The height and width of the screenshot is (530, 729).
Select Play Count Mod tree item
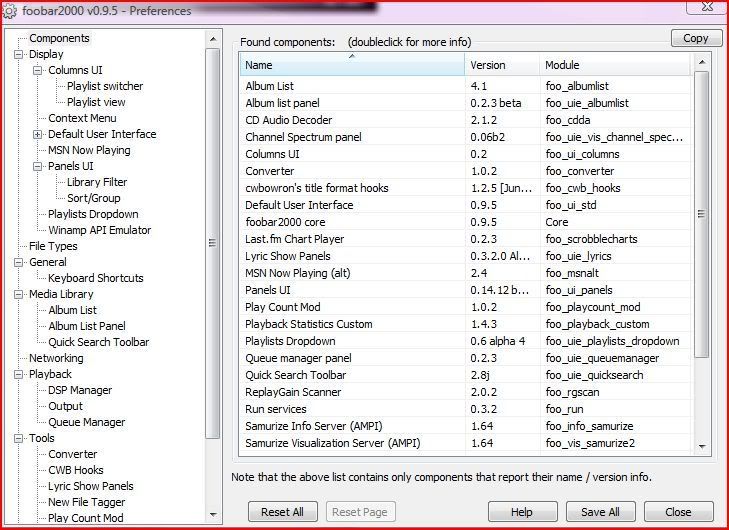point(86,518)
